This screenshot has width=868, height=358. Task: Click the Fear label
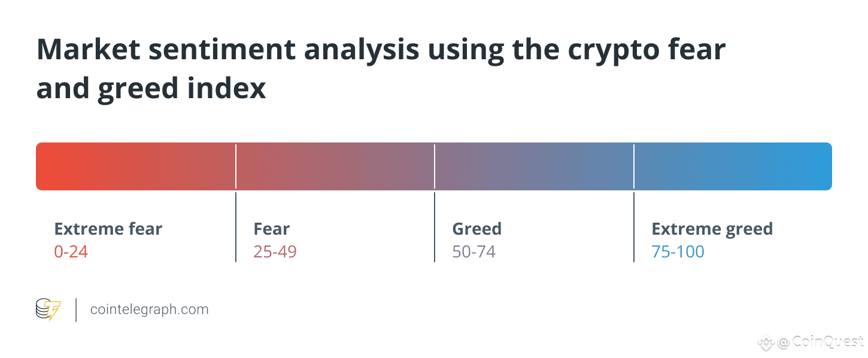pyautogui.click(x=272, y=229)
